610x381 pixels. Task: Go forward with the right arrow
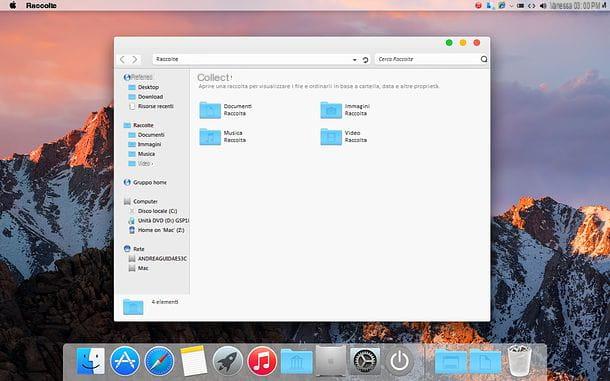point(135,59)
